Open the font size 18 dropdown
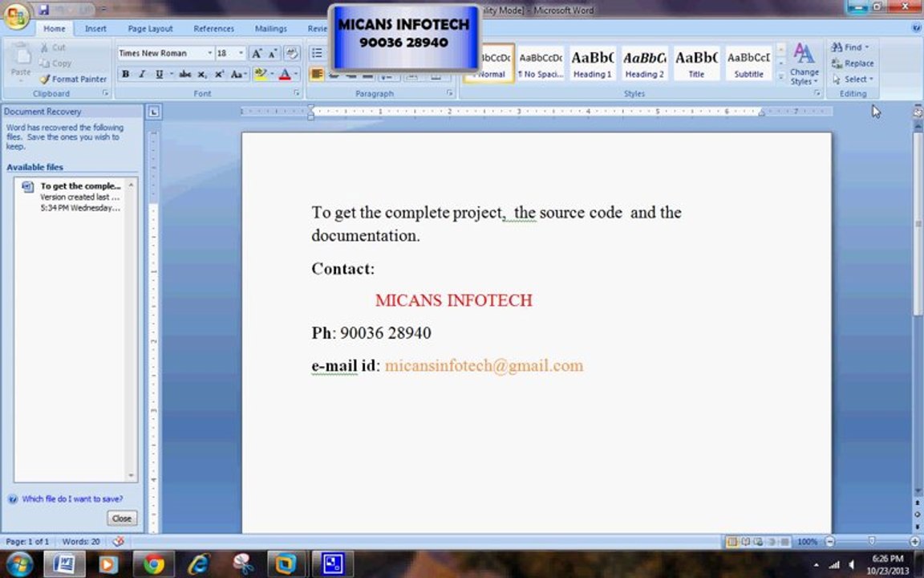Screen dimensions: 924x578 [x=241, y=53]
